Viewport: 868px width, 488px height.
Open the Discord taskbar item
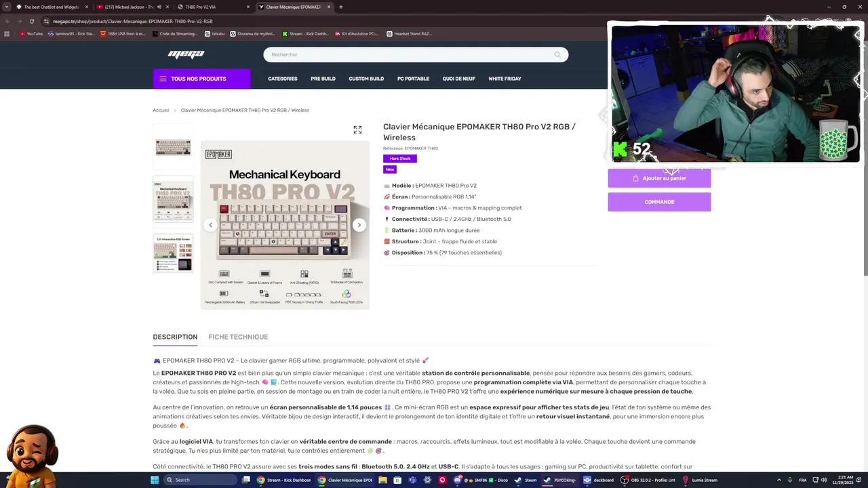(x=481, y=480)
